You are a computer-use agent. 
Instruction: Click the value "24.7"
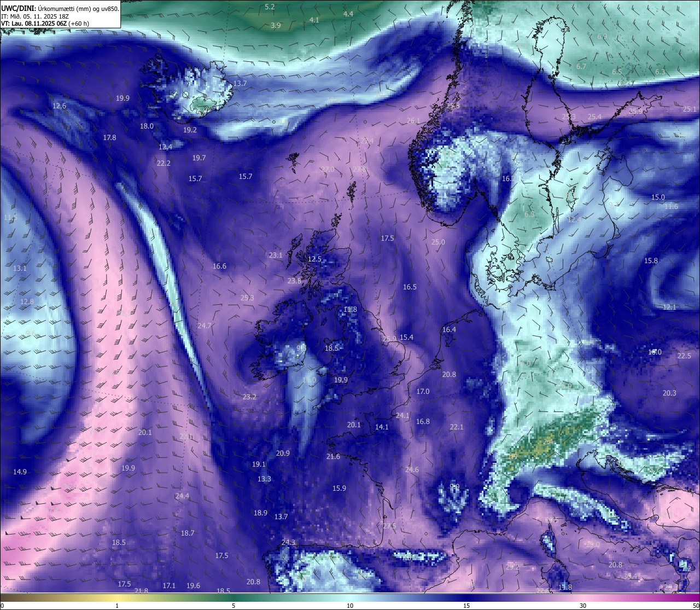point(204,326)
